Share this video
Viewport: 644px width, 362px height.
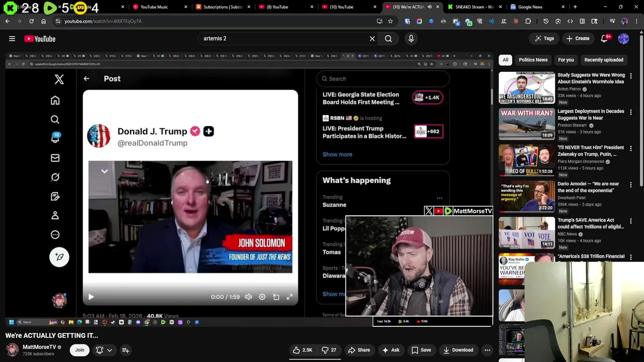point(359,350)
